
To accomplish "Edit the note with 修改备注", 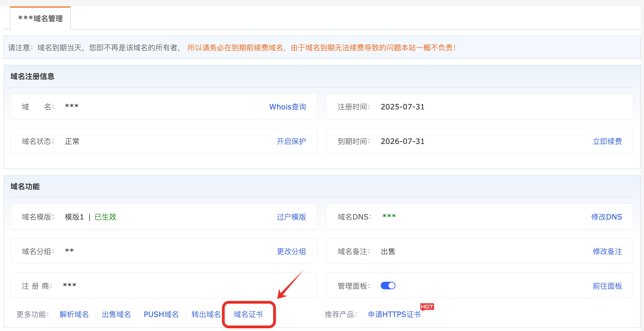I will click(607, 251).
